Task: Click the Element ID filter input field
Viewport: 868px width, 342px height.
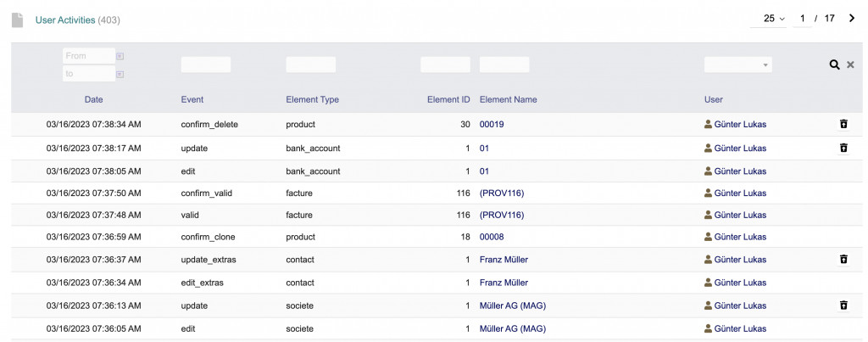Action: (x=445, y=64)
